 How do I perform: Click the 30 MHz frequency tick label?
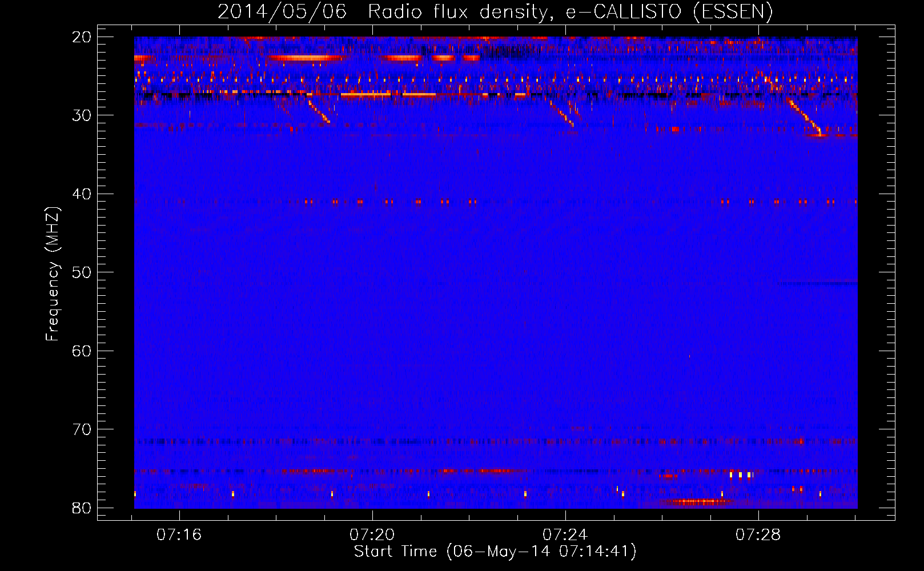(x=82, y=115)
